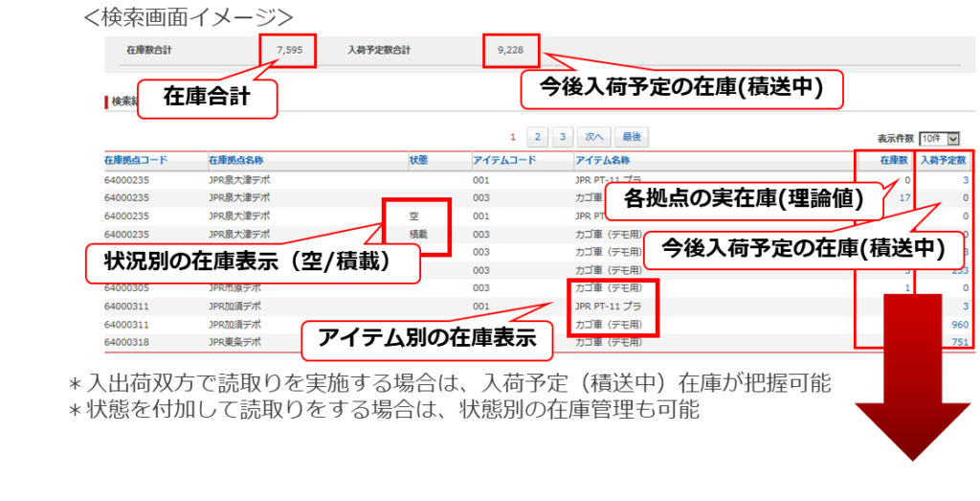Viewport: 980px width, 501px height.
Task: Click the 入荷予定数 column header
Action: [945, 160]
